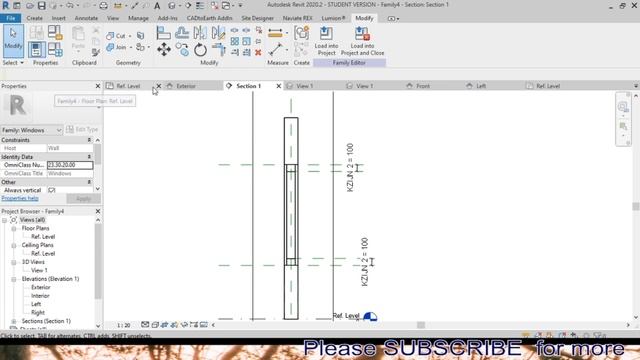Select Trim/Extend to Corner tool
Viewport: 640px width, 360px height.
tap(219, 50)
